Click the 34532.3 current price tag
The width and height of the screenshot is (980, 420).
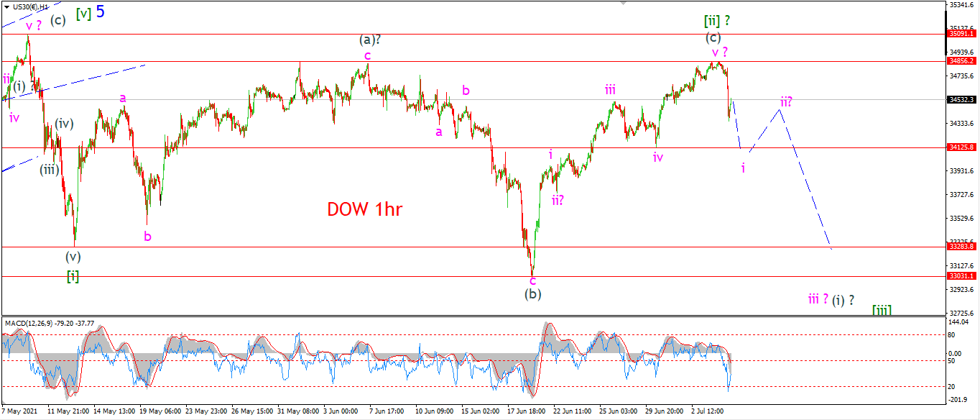(x=962, y=100)
